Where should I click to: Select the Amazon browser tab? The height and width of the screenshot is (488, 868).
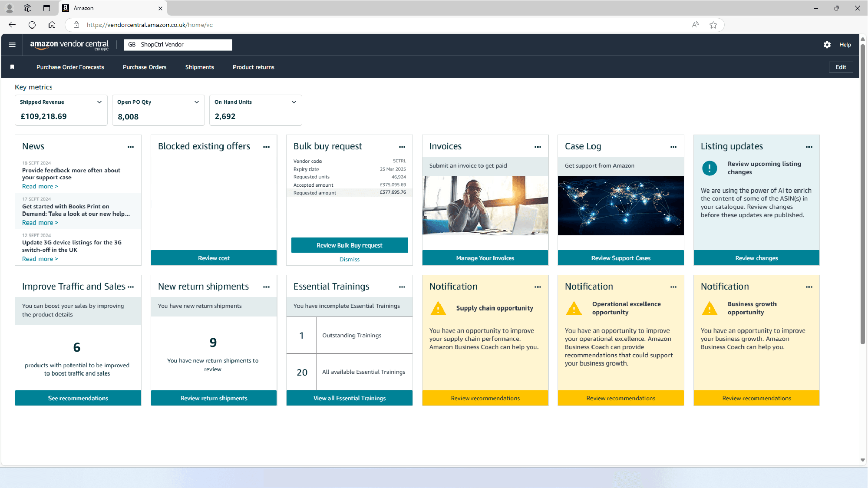tap(113, 8)
